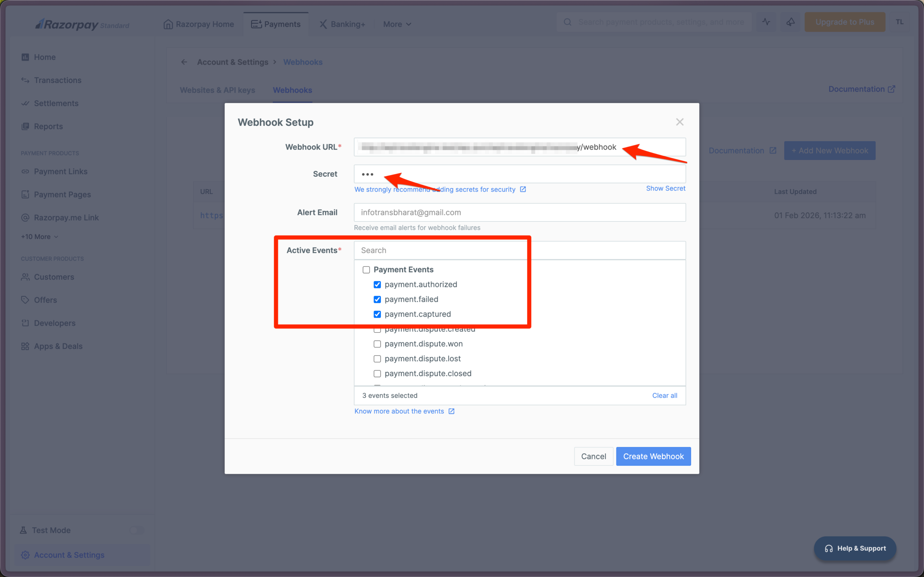Open external link icon next to secrets recommendation
The width and height of the screenshot is (924, 577).
click(x=523, y=189)
